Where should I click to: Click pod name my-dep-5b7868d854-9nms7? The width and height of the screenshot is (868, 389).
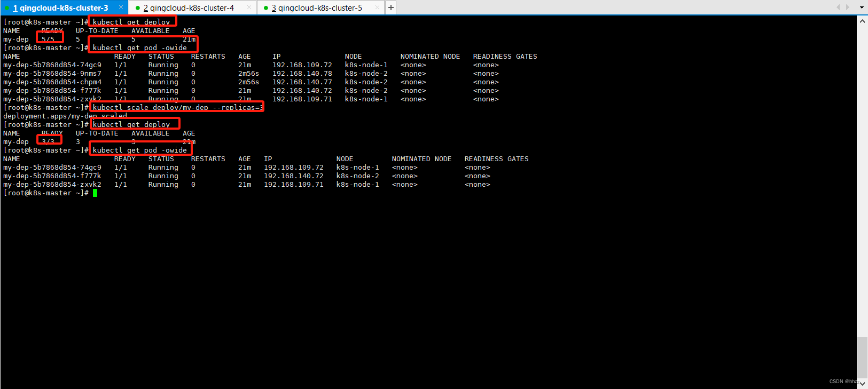point(52,74)
